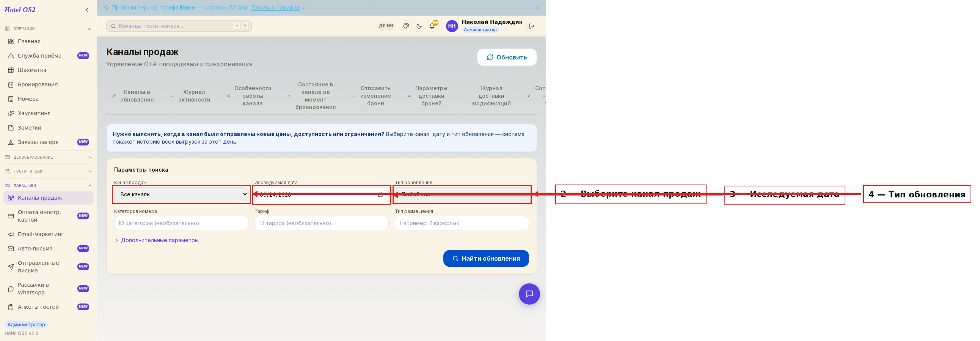Image resolution: width=980 pixels, height=341 pixels.
Task: Open Параметры доставки броней tab
Action: click(x=428, y=96)
